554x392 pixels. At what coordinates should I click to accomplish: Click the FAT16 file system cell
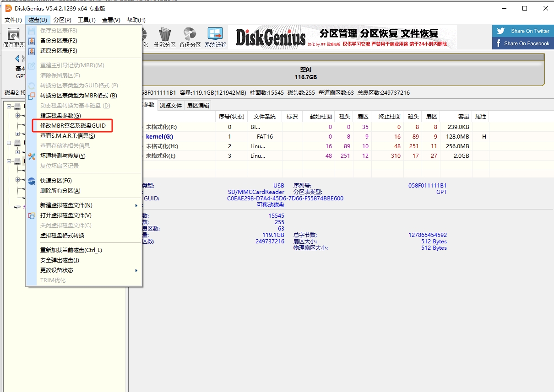265,137
